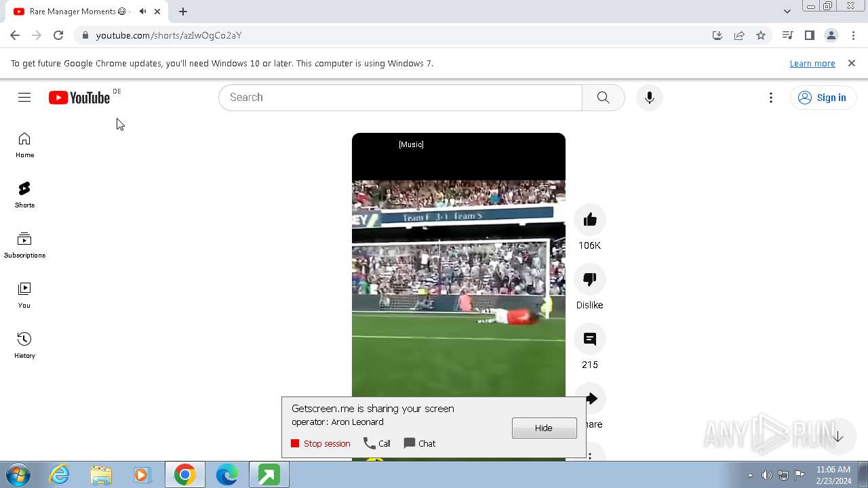Go to YouTube home via the logo
The image size is (868, 488).
(79, 98)
